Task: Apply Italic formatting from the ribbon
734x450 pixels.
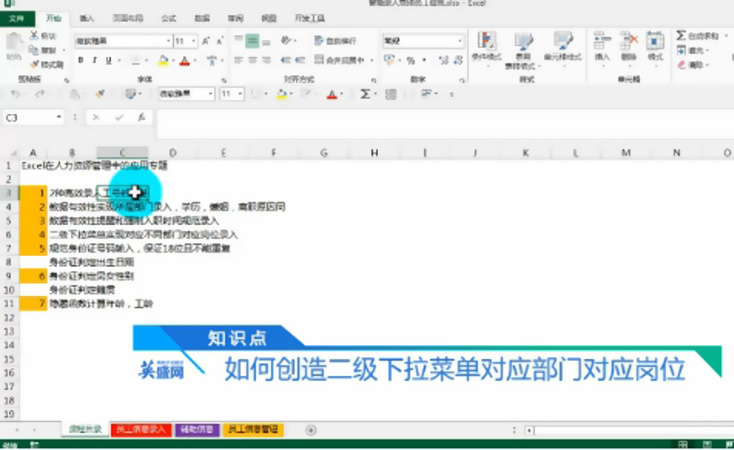Action: pyautogui.click(x=95, y=61)
